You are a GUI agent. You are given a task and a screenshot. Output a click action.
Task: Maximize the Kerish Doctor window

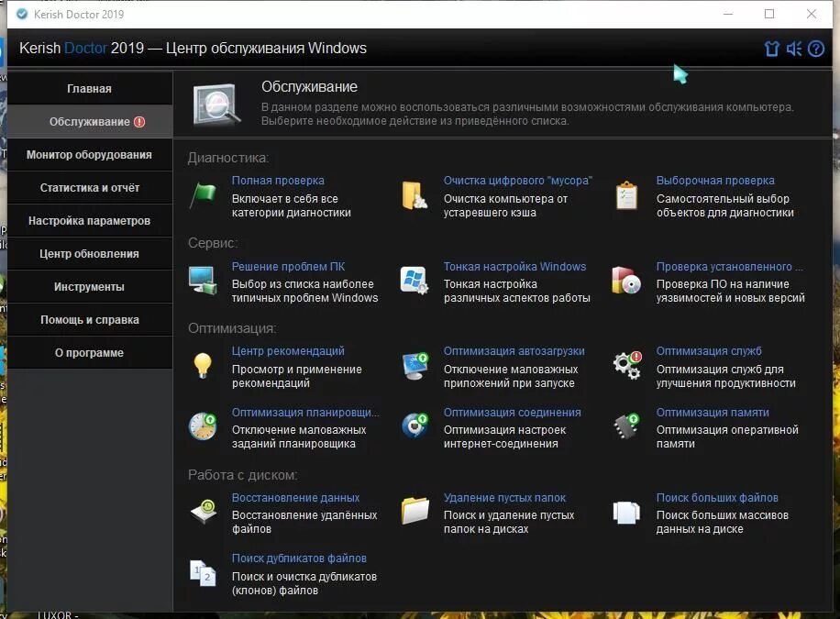(x=769, y=14)
